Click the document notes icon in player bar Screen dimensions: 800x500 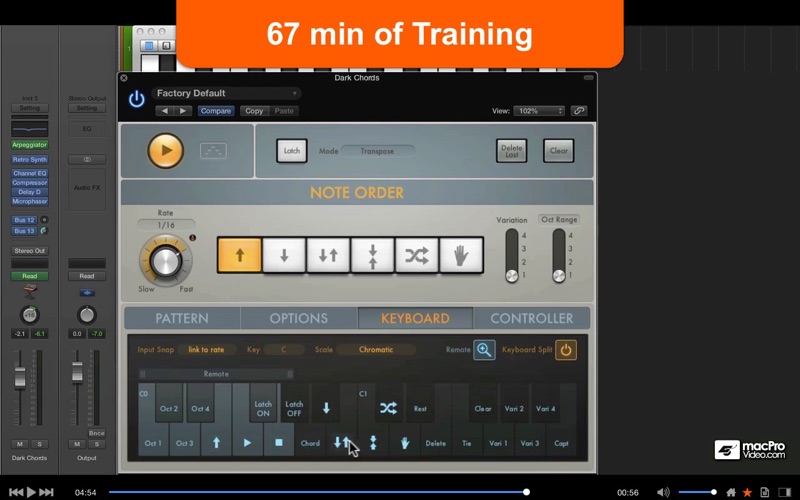point(764,492)
